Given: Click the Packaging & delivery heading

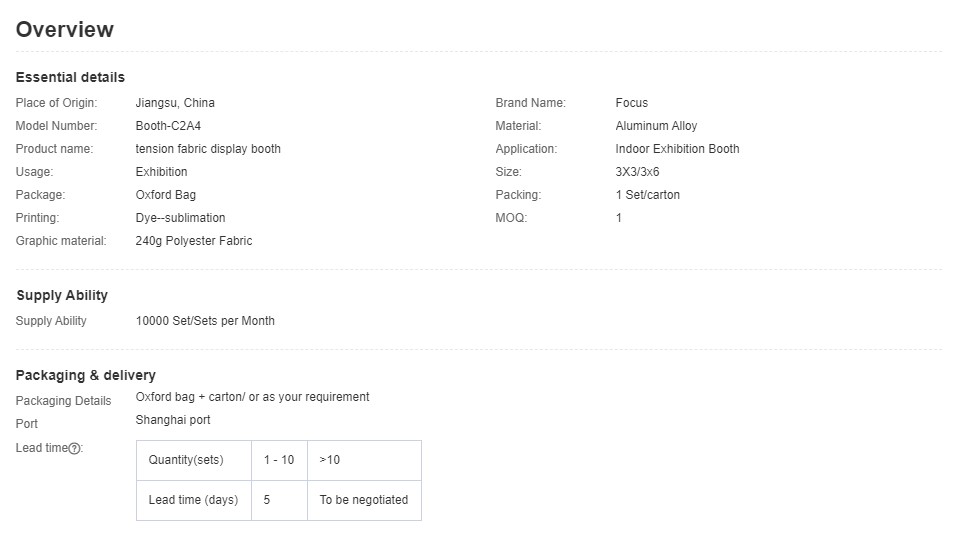Looking at the screenshot, I should [x=86, y=375].
